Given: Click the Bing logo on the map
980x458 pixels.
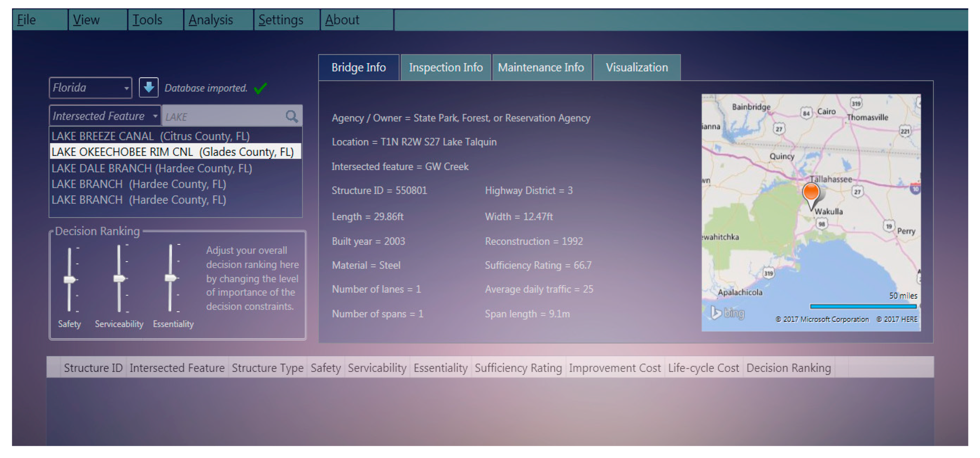Looking at the screenshot, I should [727, 313].
